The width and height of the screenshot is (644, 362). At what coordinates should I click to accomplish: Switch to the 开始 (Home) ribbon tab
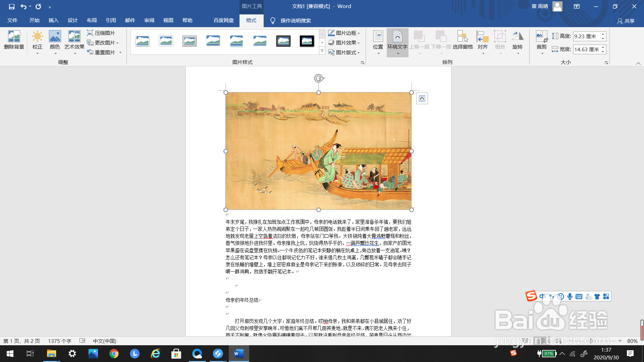point(34,20)
